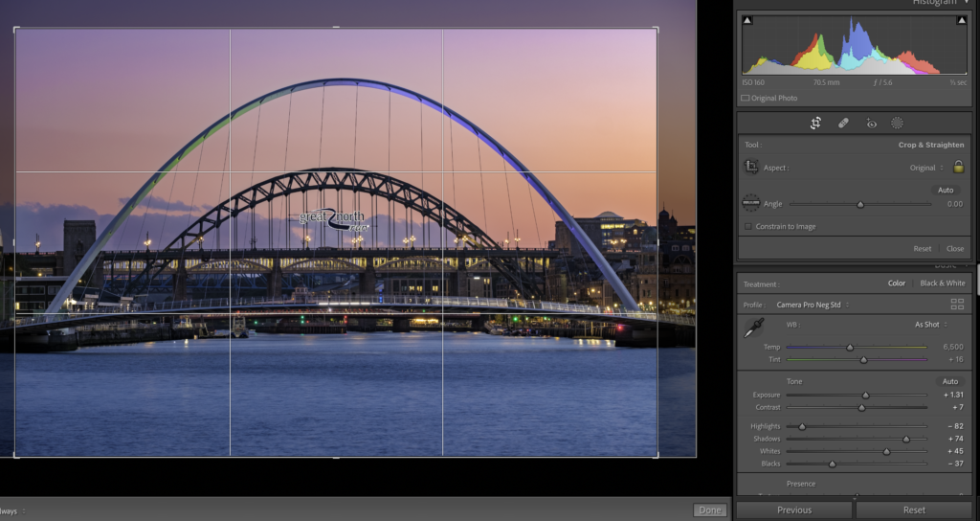
Task: Toggle the aspect ratio lock icon
Action: [x=958, y=167]
